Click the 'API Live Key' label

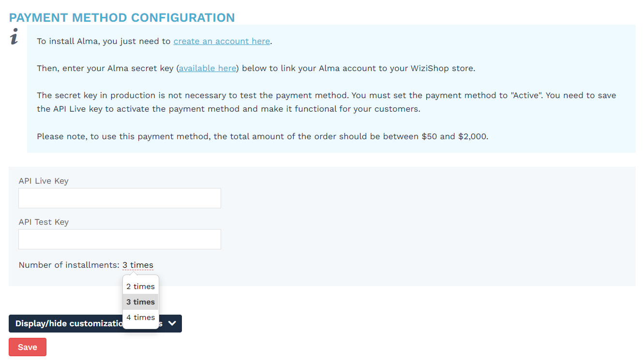click(44, 181)
